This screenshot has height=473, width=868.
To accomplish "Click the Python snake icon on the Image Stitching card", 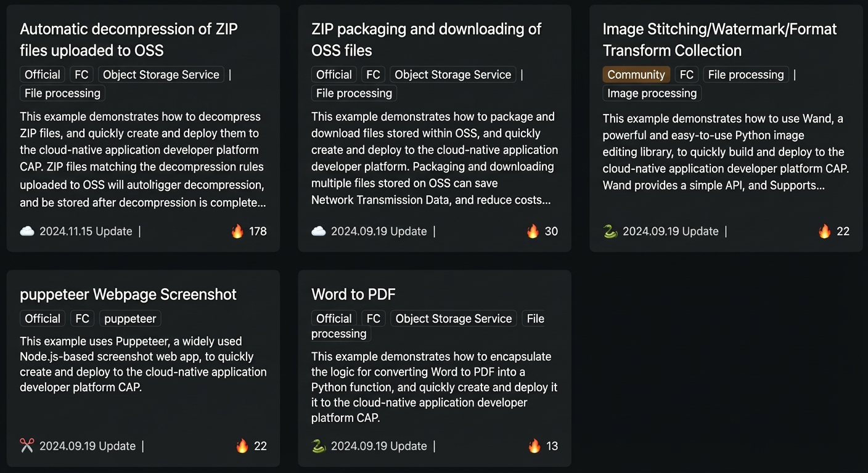I will click(x=610, y=232).
